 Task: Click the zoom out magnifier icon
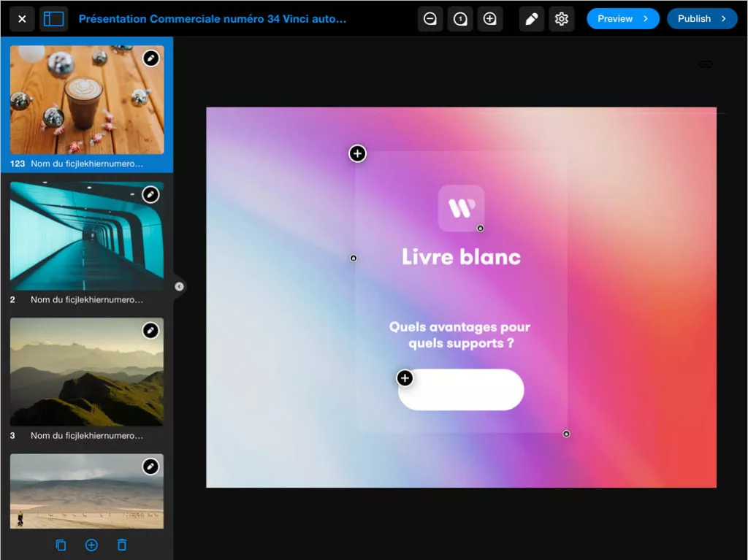(430, 19)
